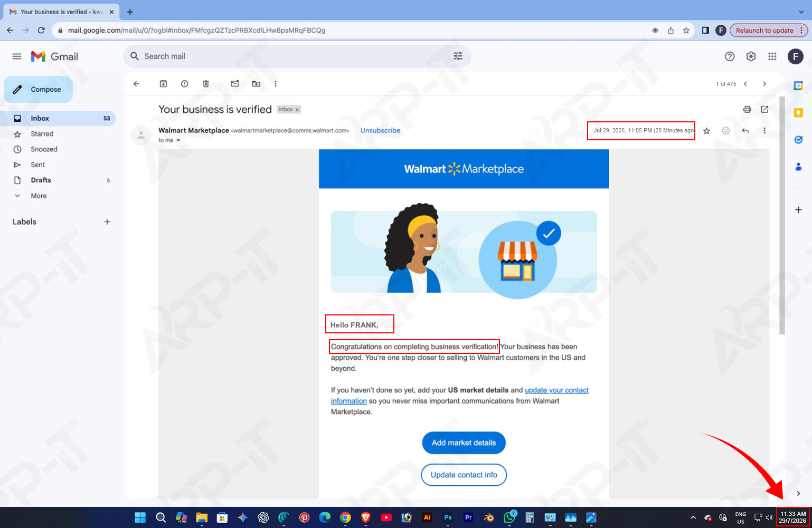This screenshot has height=528, width=812.
Task: Click the Search mail field
Action: tap(297, 56)
